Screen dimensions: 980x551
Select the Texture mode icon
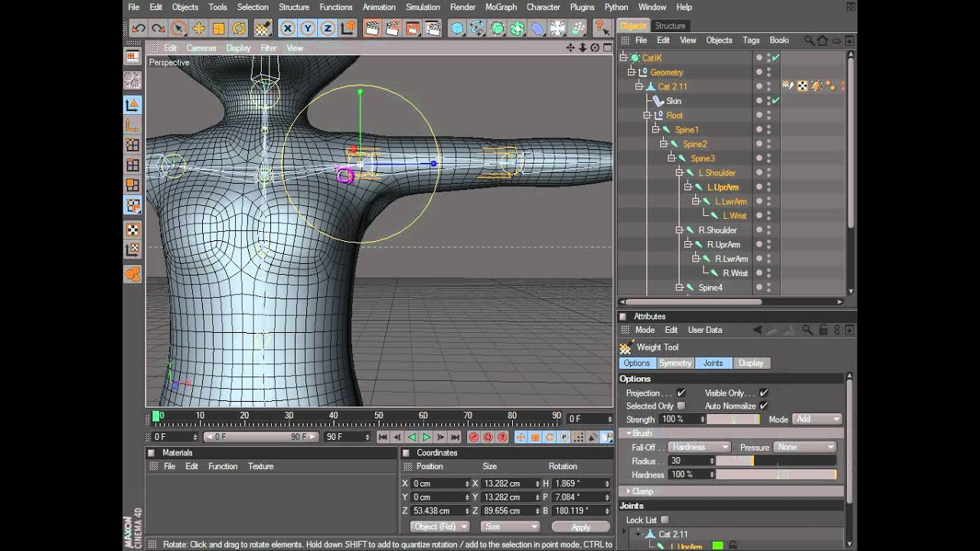132,230
